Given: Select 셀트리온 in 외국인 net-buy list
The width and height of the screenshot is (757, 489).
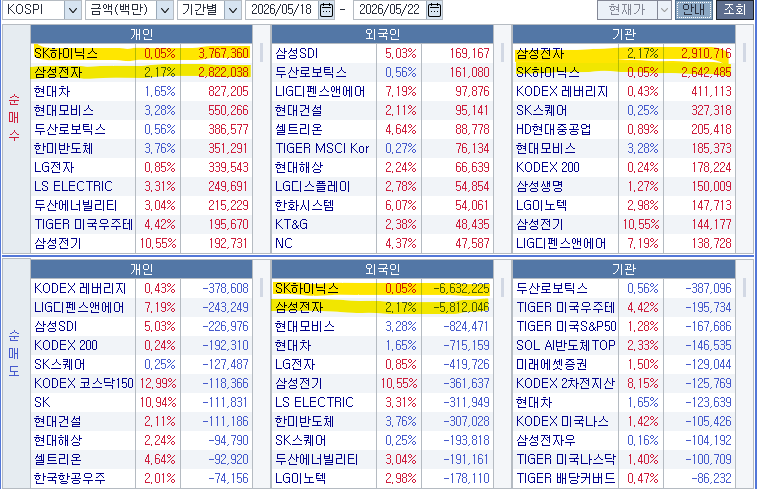Looking at the screenshot, I should [298, 129].
